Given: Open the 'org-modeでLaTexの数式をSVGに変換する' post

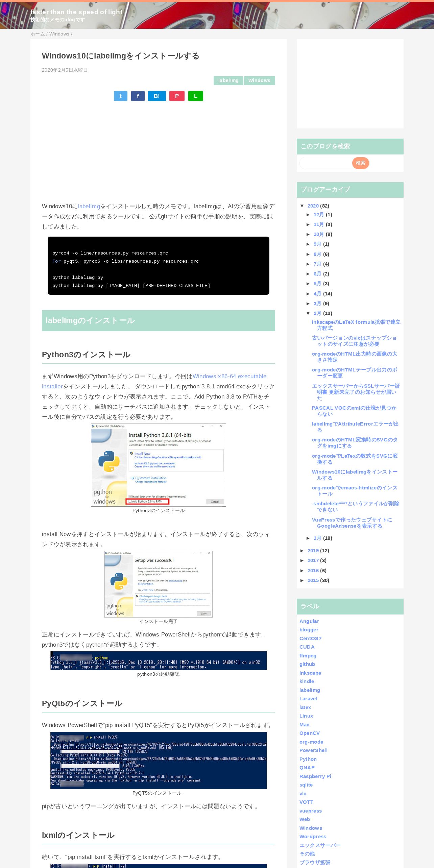Looking at the screenshot, I should click(355, 459).
